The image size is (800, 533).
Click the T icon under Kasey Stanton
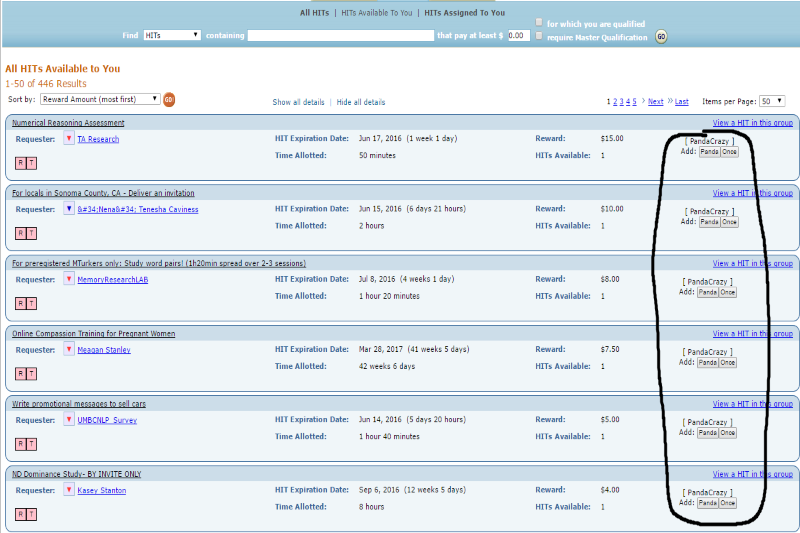pos(31,513)
